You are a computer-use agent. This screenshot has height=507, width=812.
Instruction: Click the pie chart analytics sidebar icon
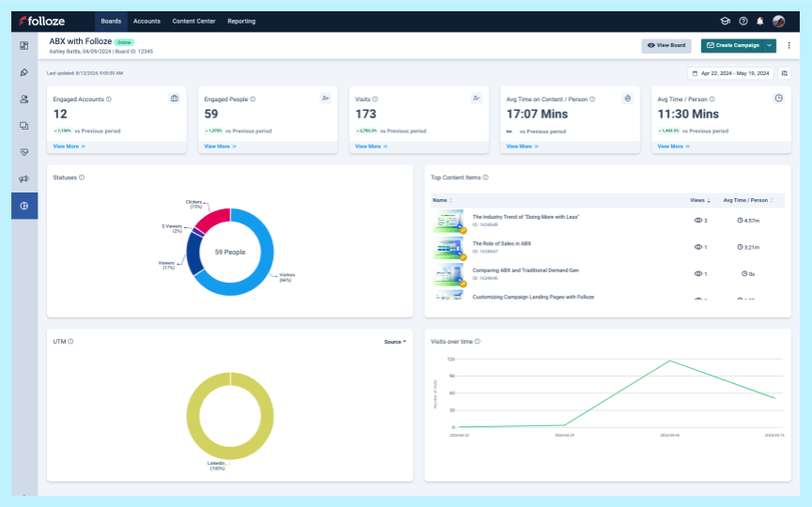pyautogui.click(x=23, y=206)
